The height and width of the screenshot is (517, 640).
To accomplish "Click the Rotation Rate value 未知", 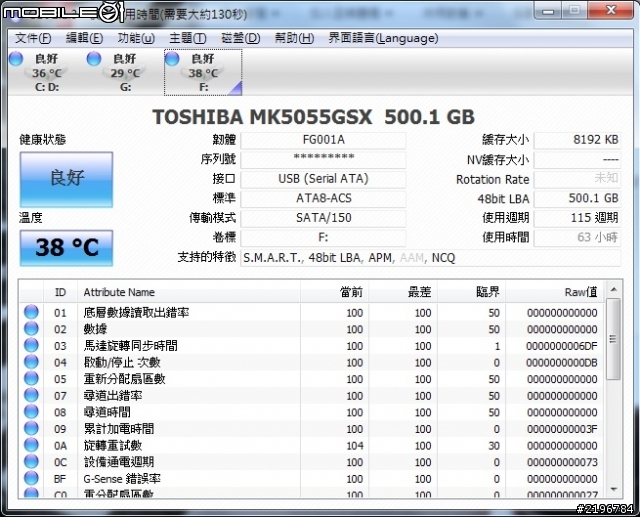I will [577, 179].
